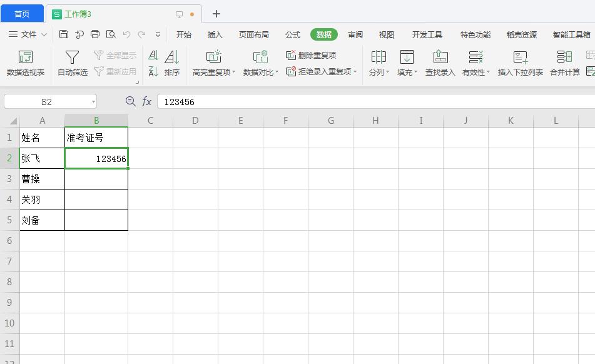Open Lookup Entry (查找录入)
Viewport: 595px width, 364px height.
coord(440,63)
